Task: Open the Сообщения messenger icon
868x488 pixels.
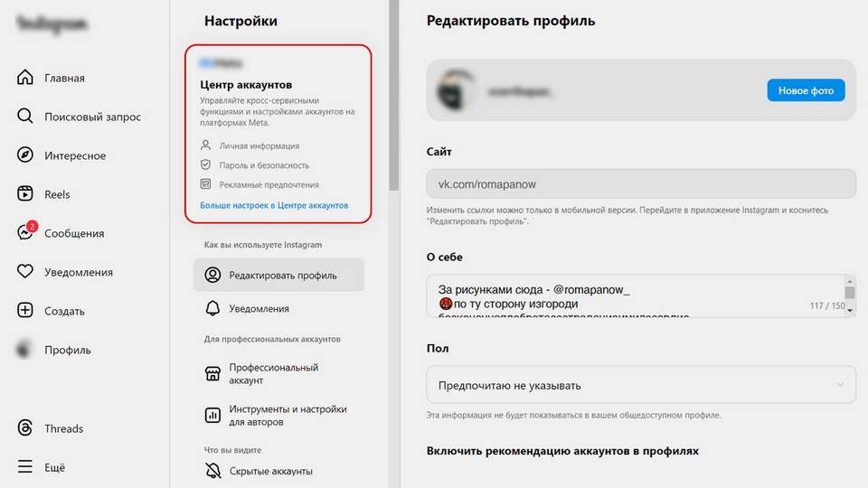Action: coord(25,232)
